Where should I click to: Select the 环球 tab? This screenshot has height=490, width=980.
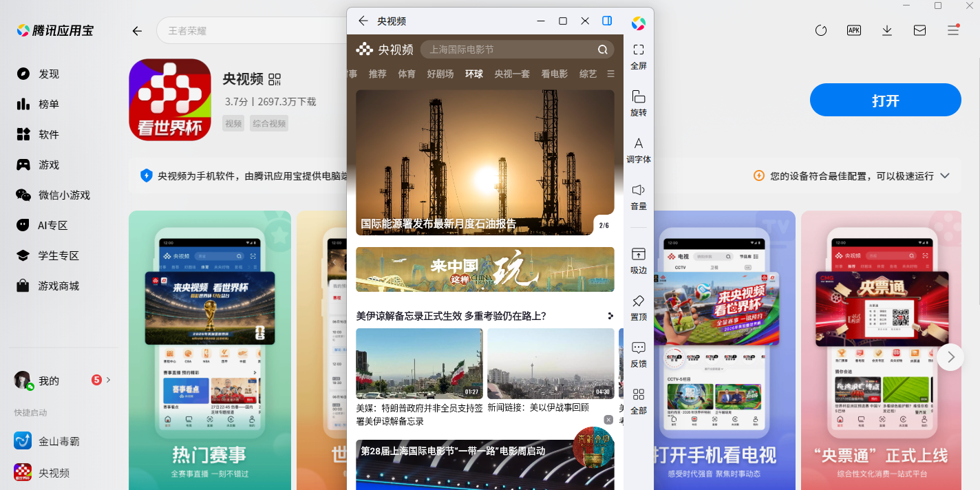point(474,74)
